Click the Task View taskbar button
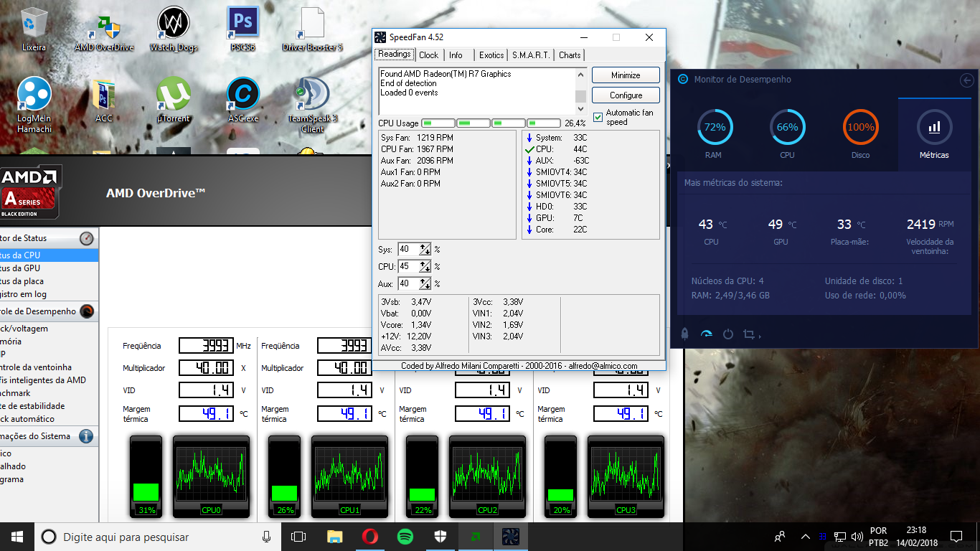Screen dimensions: 980x551 coord(298,537)
